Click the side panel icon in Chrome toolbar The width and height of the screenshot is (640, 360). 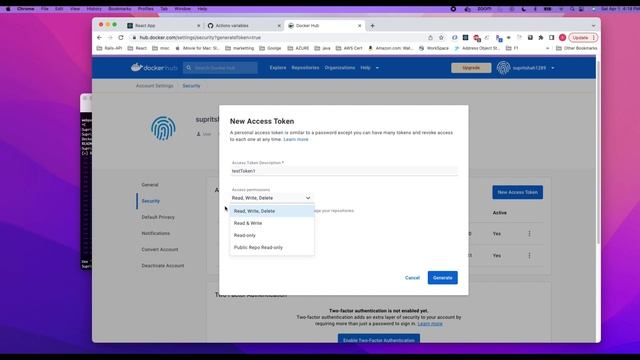pos(551,38)
